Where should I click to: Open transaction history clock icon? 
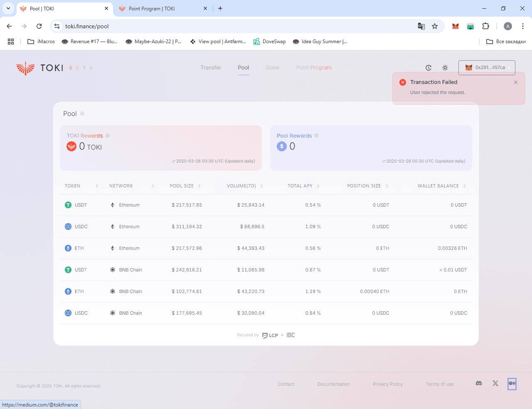(x=429, y=68)
